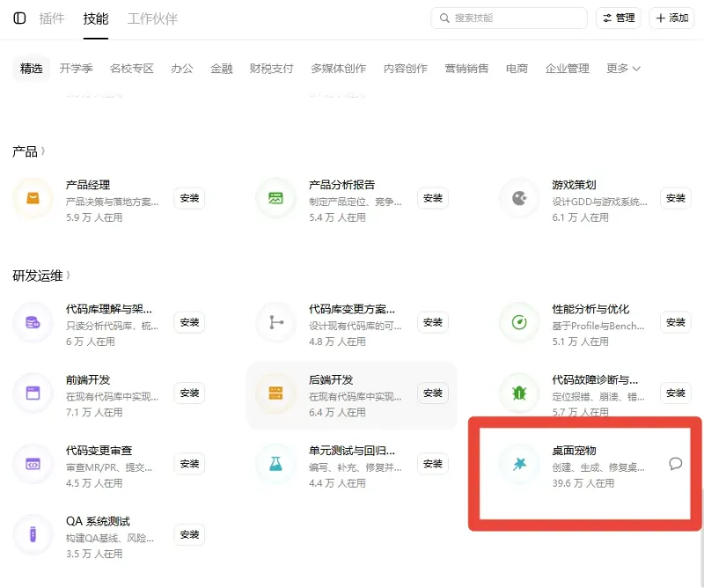Toggle the sidebar panel icon
Screen dimensions: 704x588
pyautogui.click(x=19, y=18)
